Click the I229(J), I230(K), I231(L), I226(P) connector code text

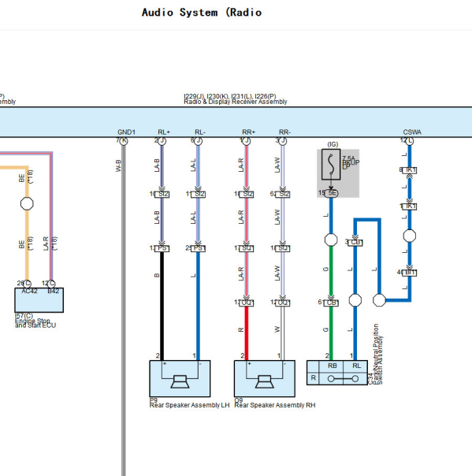pos(230,96)
